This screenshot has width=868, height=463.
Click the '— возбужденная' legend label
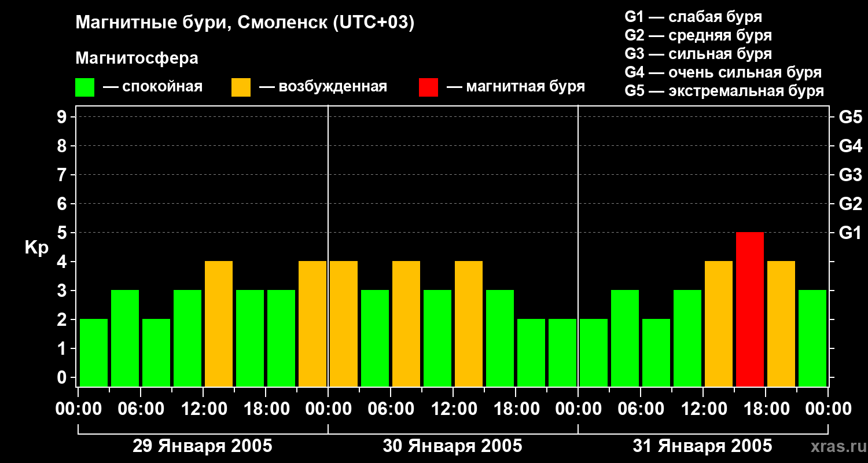[323, 87]
